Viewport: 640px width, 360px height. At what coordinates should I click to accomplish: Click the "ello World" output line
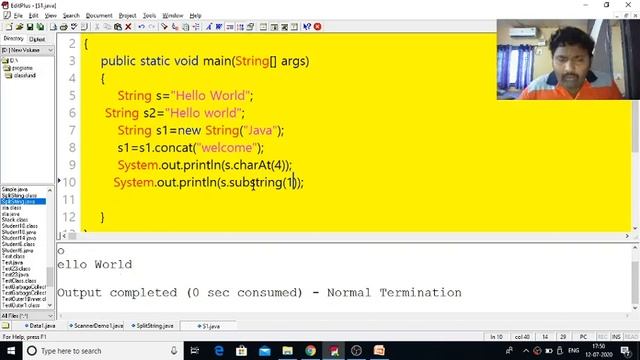click(x=95, y=264)
